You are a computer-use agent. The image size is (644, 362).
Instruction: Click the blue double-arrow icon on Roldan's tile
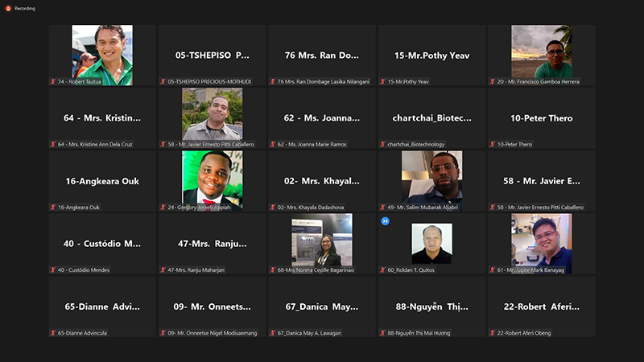tap(385, 221)
